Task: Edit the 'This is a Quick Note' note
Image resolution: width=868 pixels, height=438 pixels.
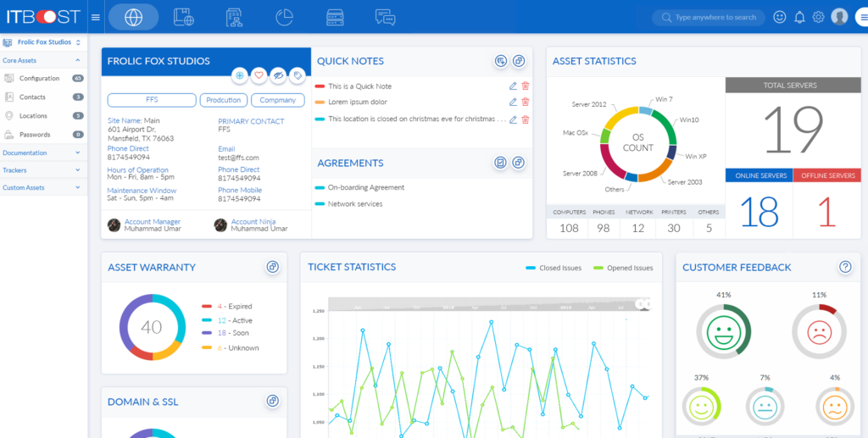Action: [x=513, y=86]
